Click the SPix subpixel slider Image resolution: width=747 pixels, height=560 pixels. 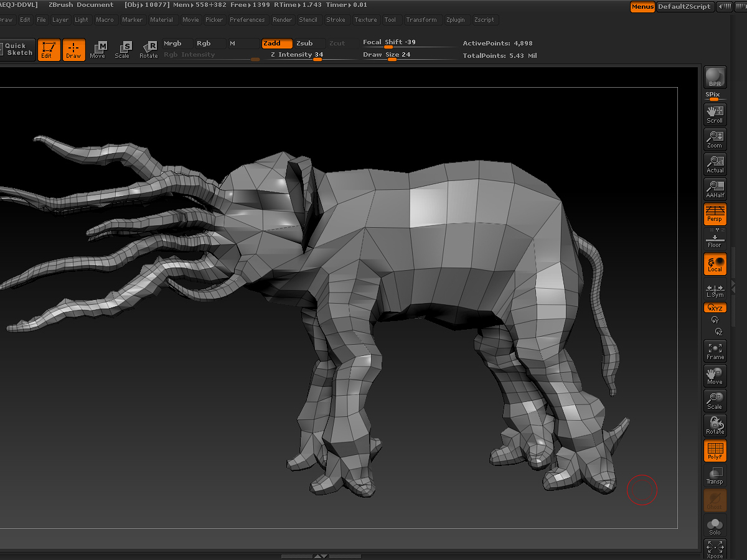(714, 96)
